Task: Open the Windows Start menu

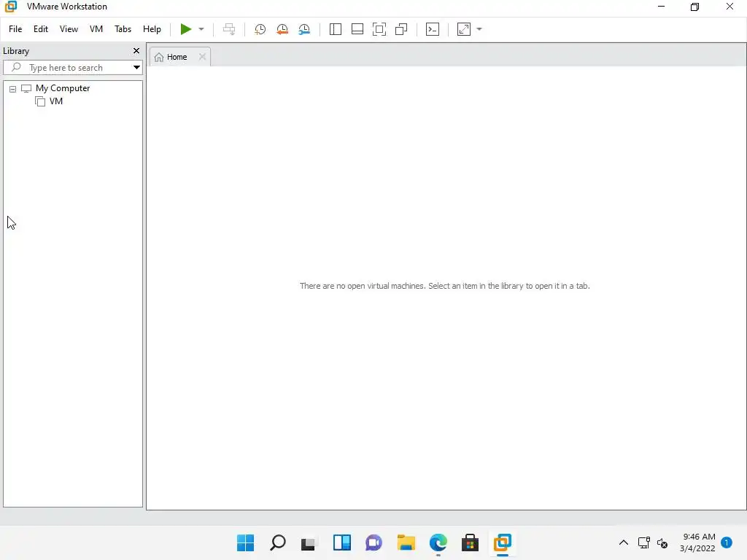Action: [245, 542]
